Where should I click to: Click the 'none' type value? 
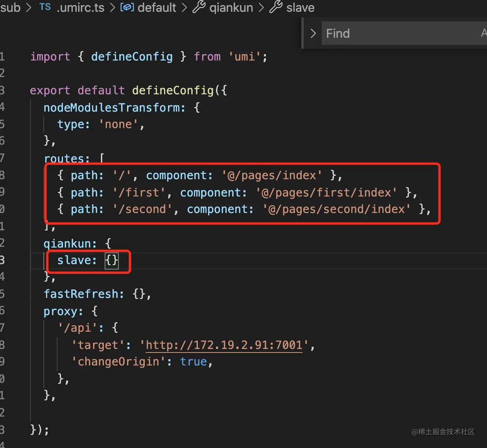(x=118, y=125)
